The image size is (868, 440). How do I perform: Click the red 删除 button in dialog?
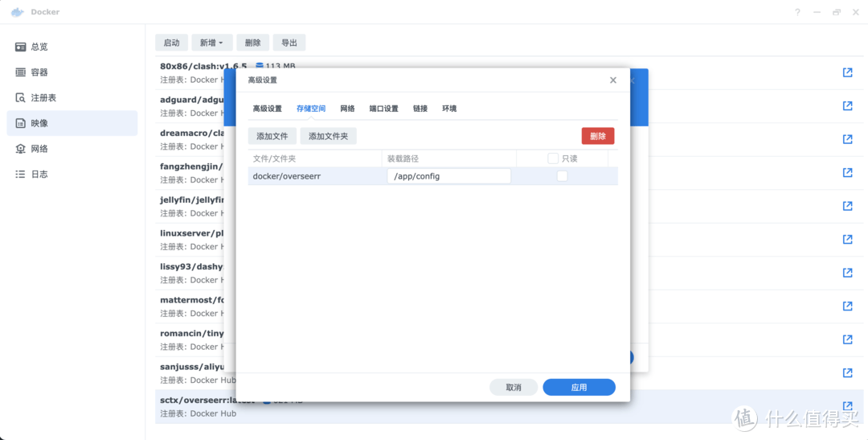point(598,136)
